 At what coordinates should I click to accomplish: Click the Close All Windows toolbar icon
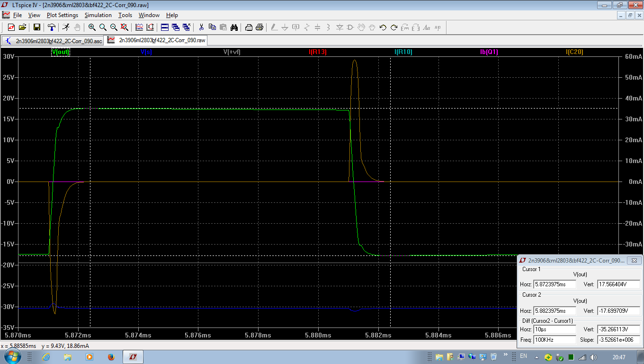coord(187,27)
